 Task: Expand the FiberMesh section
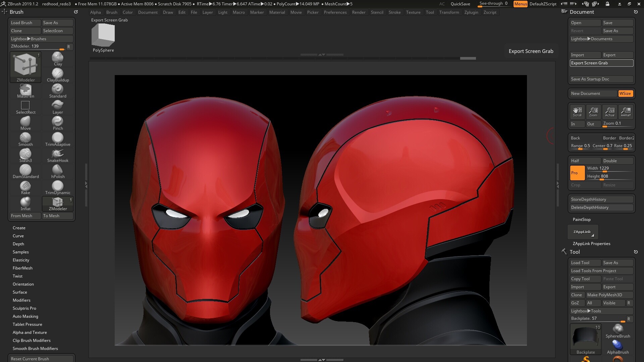pos(22,268)
